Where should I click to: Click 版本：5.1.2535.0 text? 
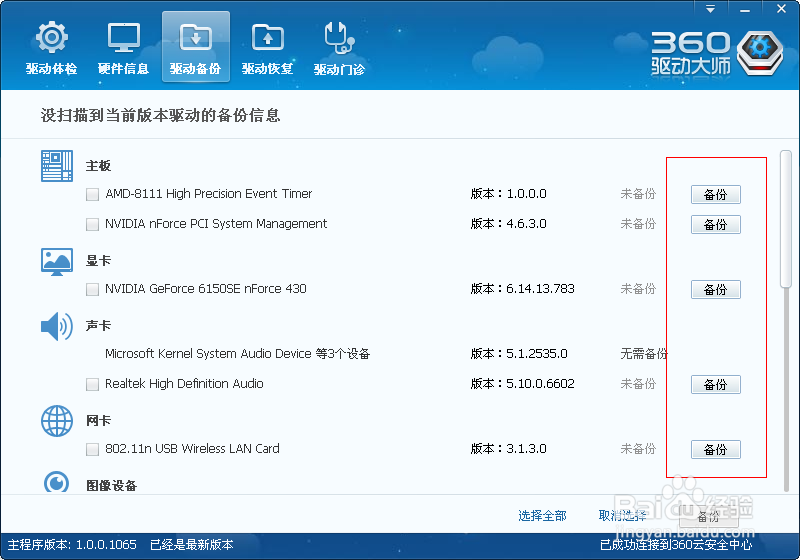click(x=519, y=353)
